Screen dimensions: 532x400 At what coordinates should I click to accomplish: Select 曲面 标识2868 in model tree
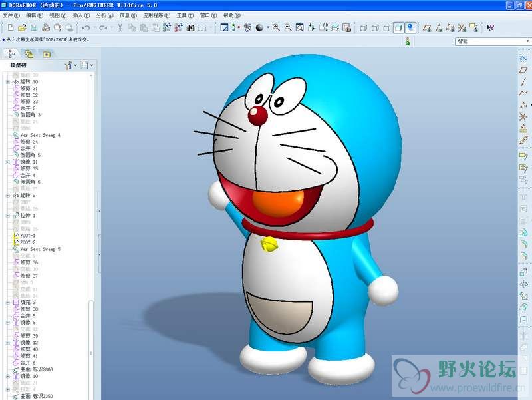pos(33,369)
